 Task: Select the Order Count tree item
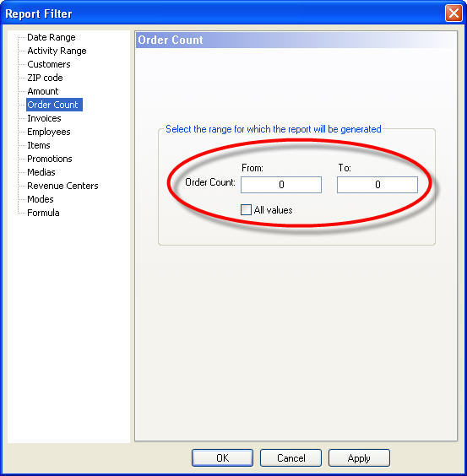coord(54,105)
